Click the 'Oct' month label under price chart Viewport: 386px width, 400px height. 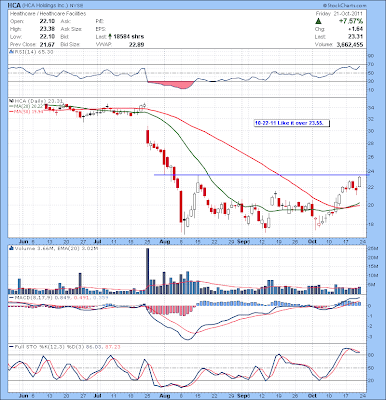(312, 241)
